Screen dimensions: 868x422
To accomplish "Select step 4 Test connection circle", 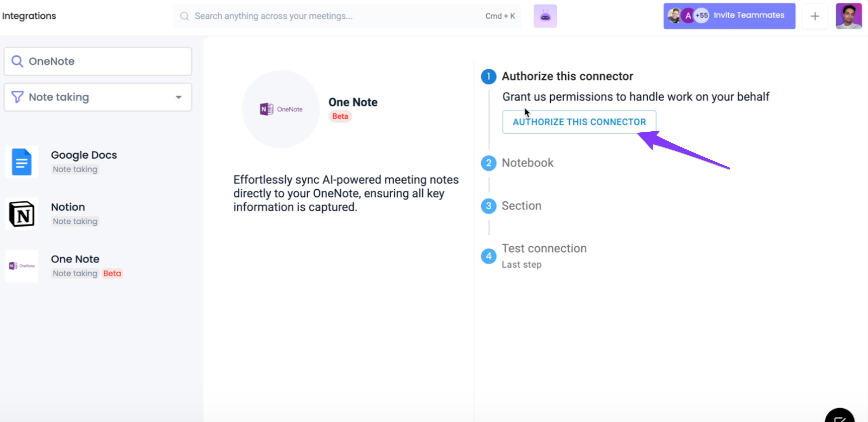I will [488, 256].
